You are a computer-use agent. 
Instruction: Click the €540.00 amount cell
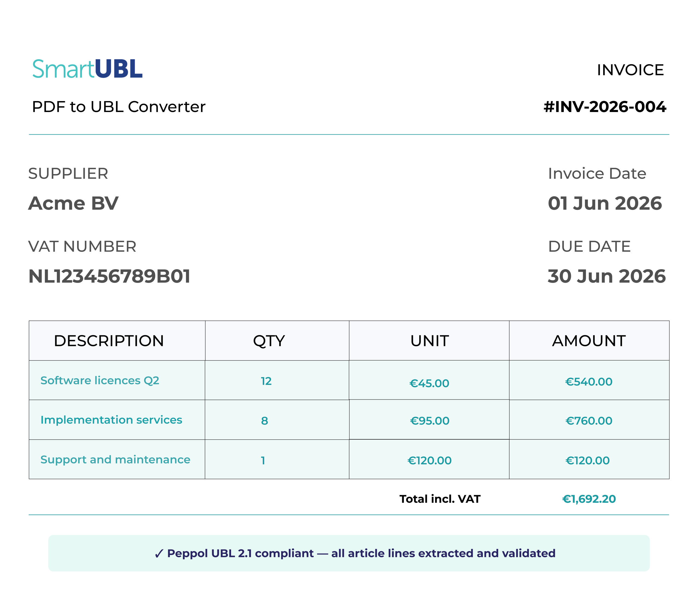pyautogui.click(x=589, y=380)
